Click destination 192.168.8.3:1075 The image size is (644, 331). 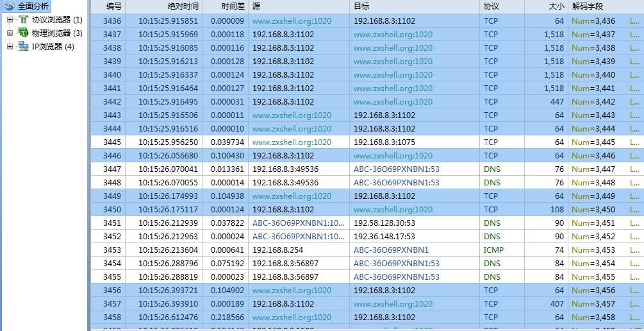[x=384, y=142]
